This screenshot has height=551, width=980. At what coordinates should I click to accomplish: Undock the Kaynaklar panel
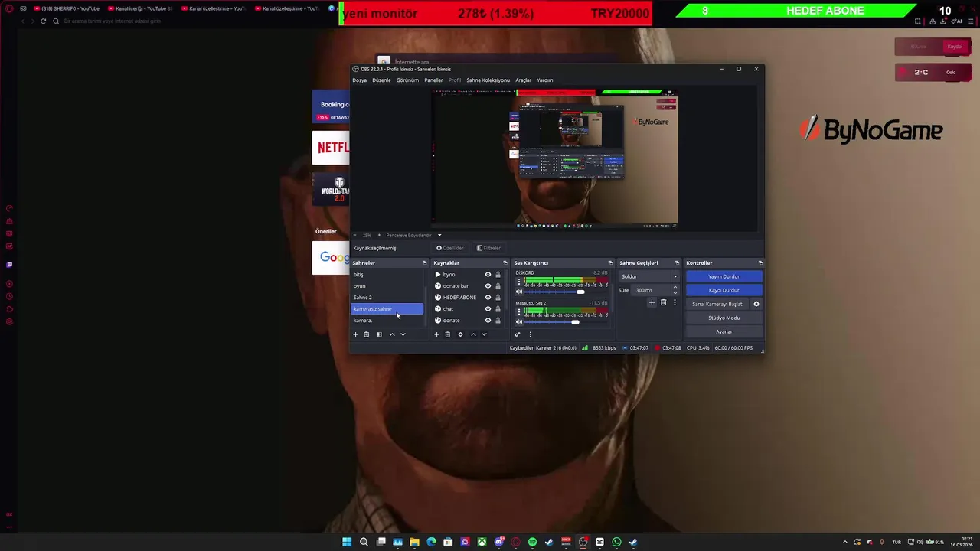(x=505, y=263)
